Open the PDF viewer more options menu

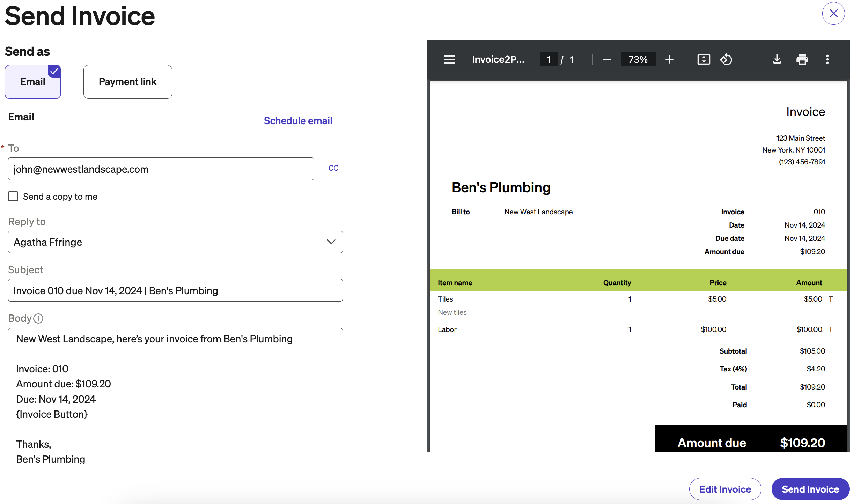827,59
